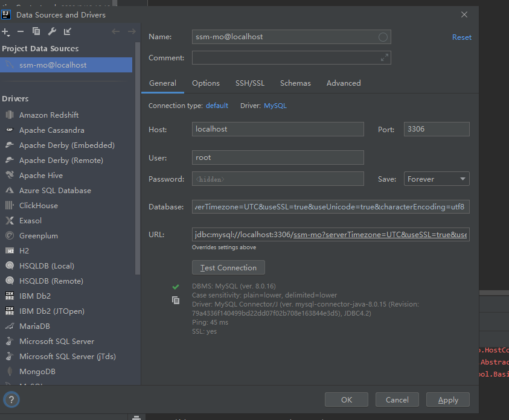Select HSQLDB (Remote) driver

(51, 281)
